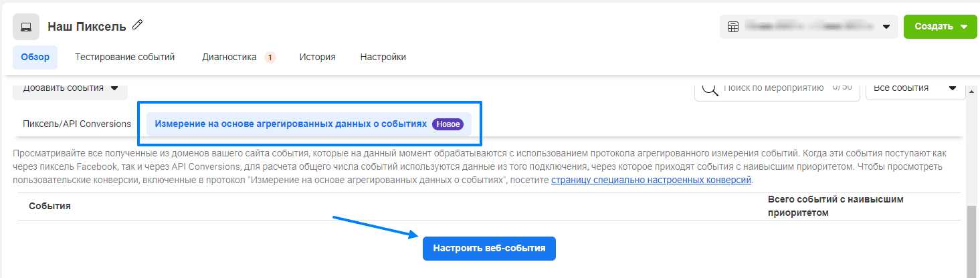
Task: Open the Тестирование событий tab
Action: (x=124, y=57)
